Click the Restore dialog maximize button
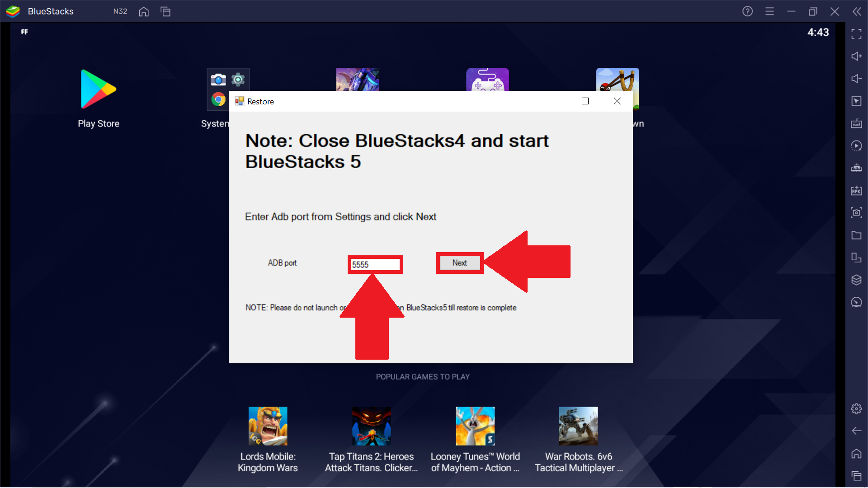The image size is (868, 488). [585, 101]
